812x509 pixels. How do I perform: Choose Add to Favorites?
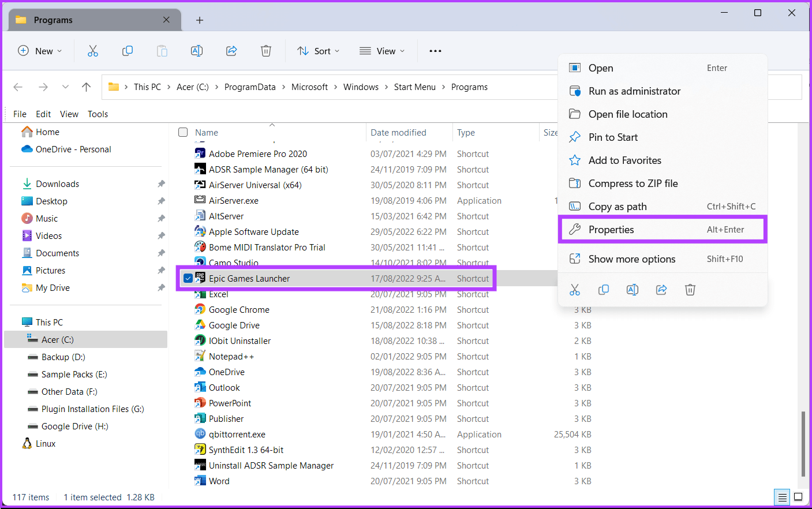663,160
